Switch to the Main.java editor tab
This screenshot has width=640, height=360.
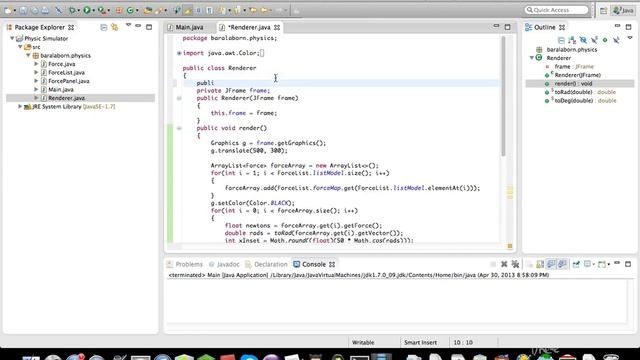pyautogui.click(x=189, y=27)
